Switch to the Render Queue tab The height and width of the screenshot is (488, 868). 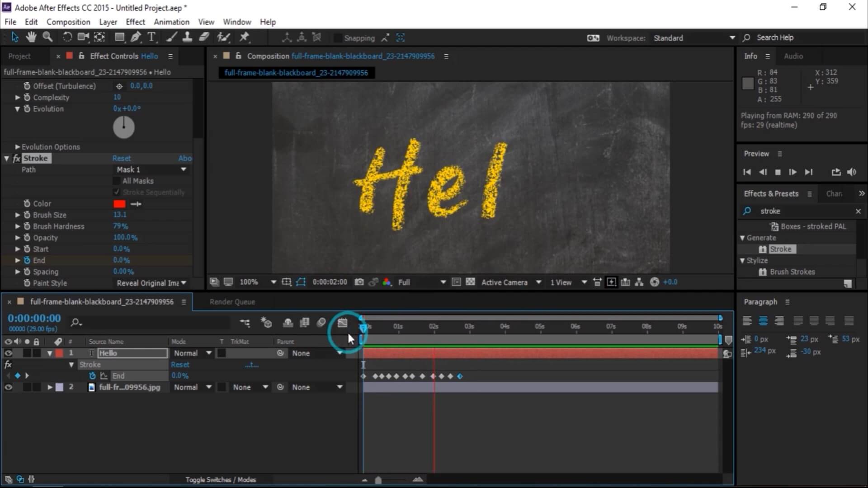click(232, 301)
